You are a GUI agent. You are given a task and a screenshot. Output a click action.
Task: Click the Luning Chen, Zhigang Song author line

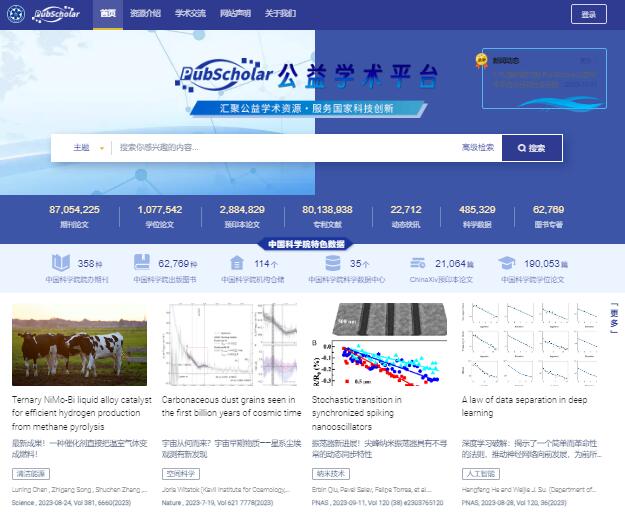pyautogui.click(x=80, y=490)
